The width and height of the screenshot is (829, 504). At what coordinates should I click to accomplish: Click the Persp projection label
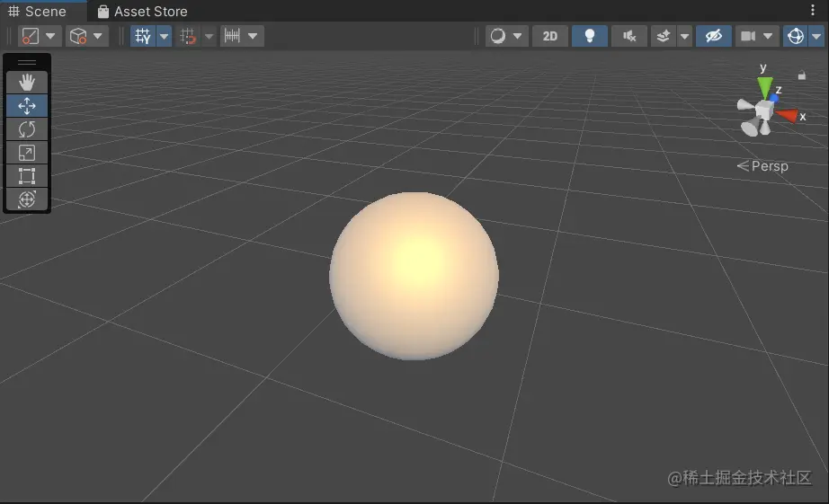[770, 166]
